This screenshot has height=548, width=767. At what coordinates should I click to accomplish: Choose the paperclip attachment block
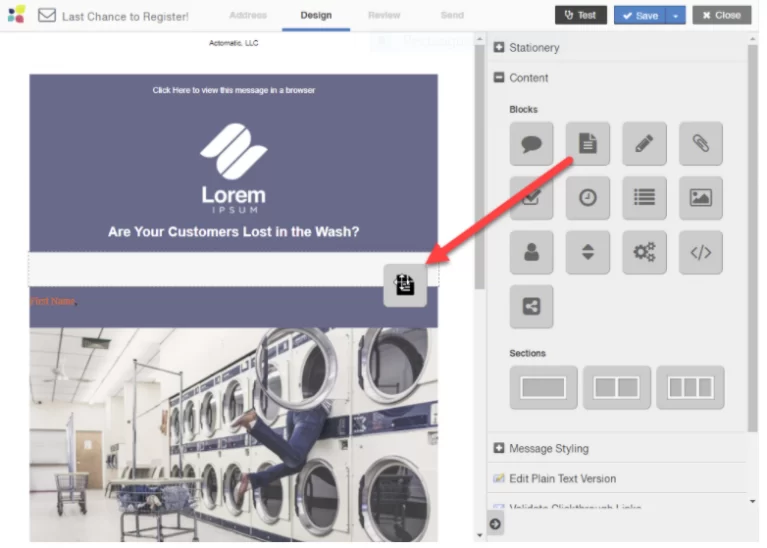pos(700,144)
